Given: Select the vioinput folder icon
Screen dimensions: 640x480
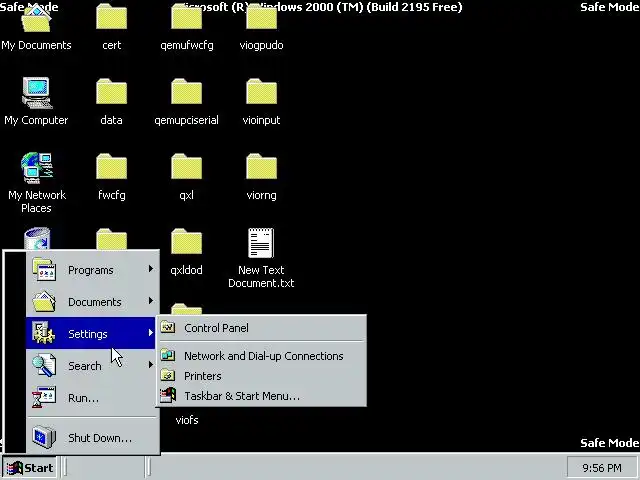Looking at the screenshot, I should [262, 92].
